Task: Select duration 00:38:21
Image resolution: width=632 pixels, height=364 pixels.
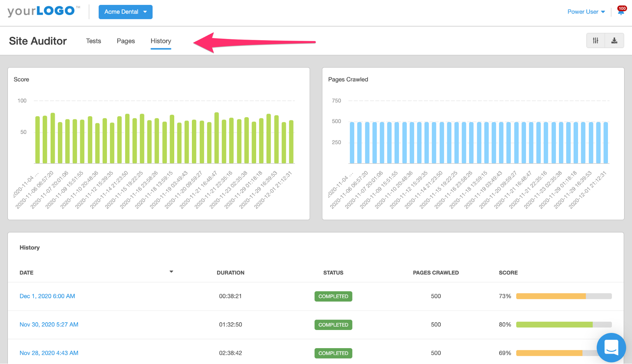Action: pos(230,296)
